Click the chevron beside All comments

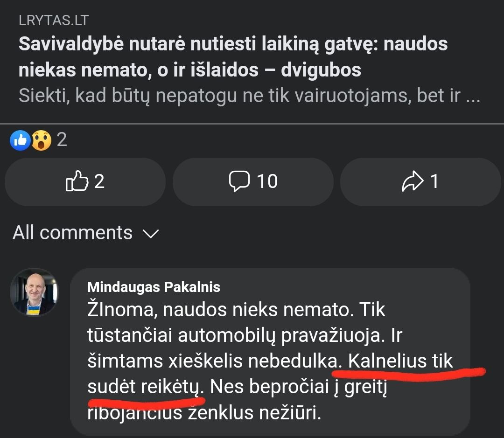(150, 234)
